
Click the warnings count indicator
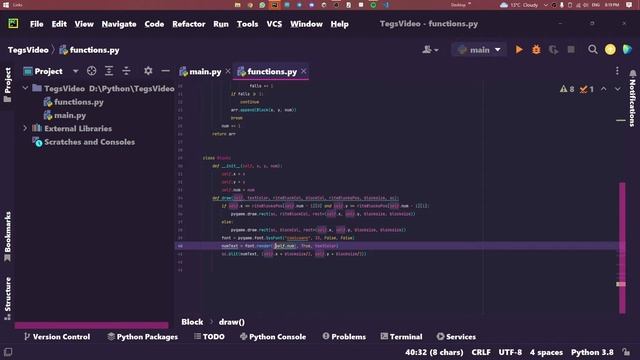click(x=567, y=89)
